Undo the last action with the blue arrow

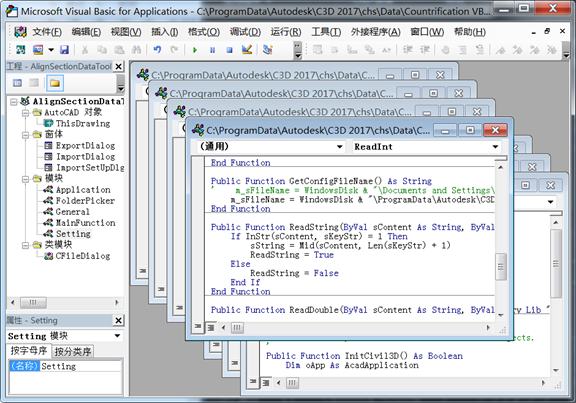pos(157,49)
